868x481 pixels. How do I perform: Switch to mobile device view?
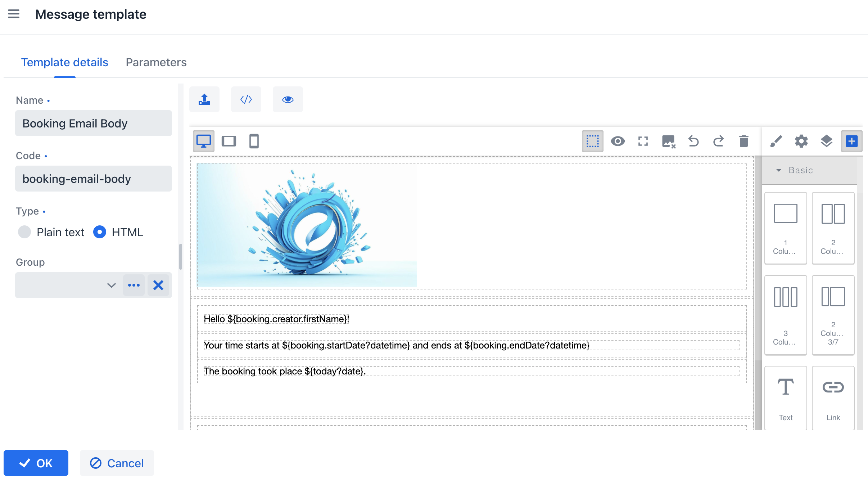254,141
